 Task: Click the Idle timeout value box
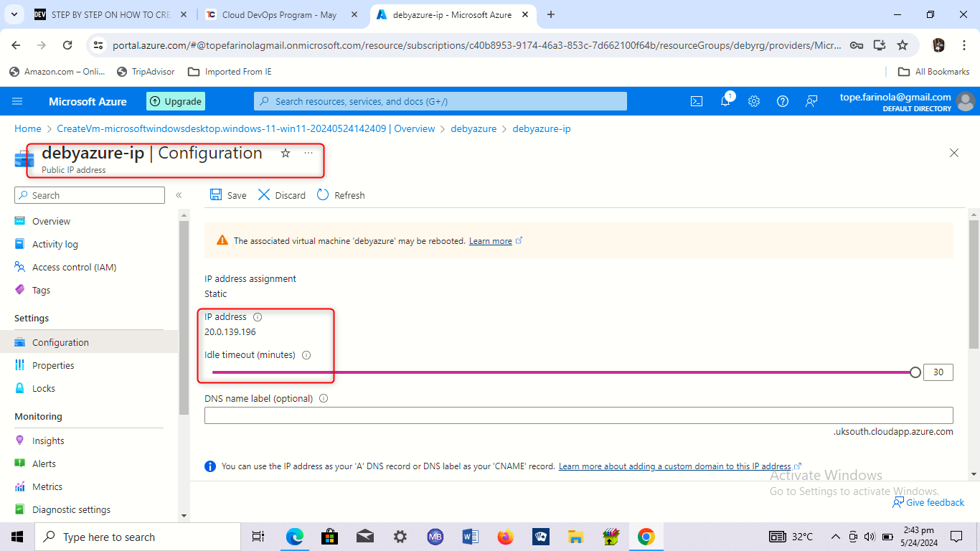coord(938,372)
